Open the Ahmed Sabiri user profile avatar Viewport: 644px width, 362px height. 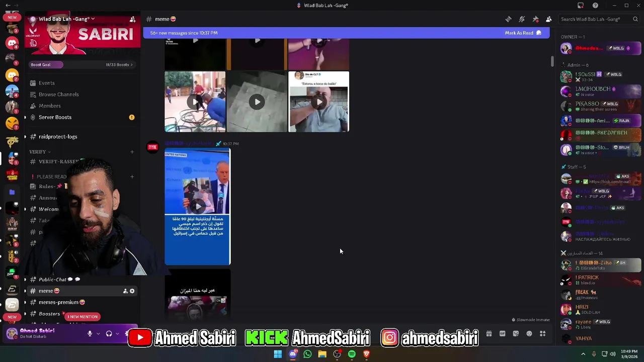click(x=12, y=333)
